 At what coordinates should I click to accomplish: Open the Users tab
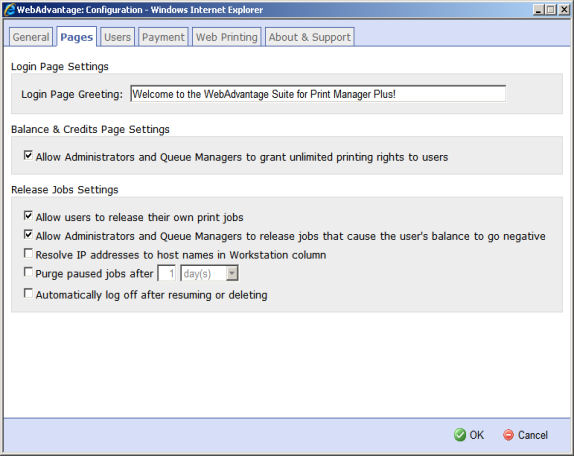pyautogui.click(x=118, y=37)
